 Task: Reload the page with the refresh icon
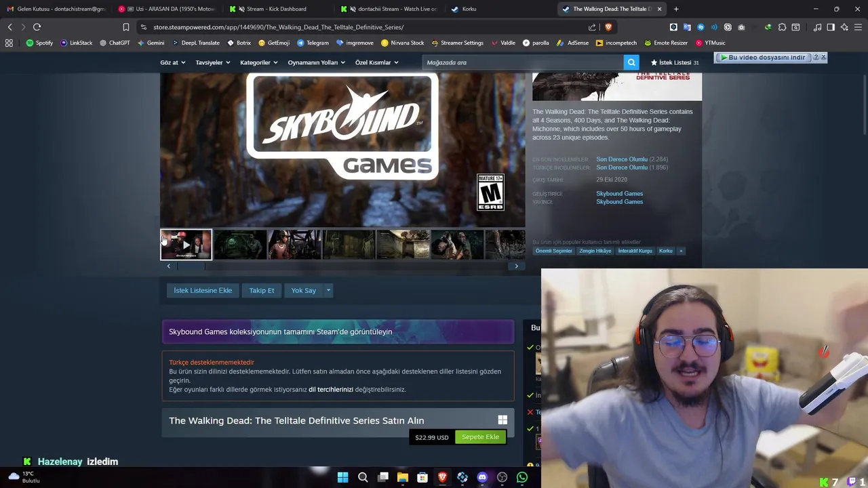point(37,27)
